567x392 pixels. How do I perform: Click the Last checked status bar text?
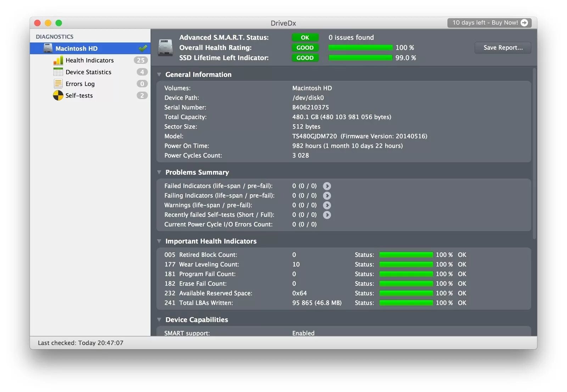click(81, 343)
